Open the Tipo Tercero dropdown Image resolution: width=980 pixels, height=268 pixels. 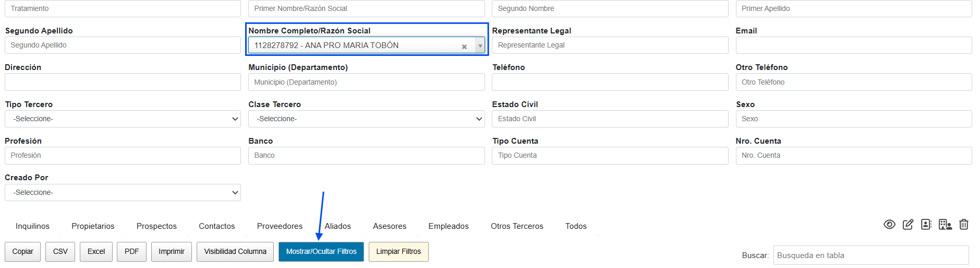tap(123, 119)
